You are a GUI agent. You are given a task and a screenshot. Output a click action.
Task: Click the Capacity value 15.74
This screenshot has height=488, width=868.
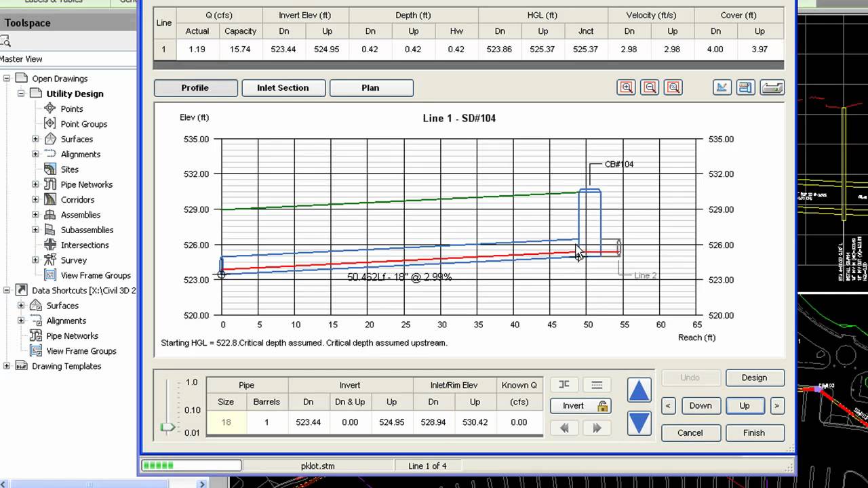point(240,49)
